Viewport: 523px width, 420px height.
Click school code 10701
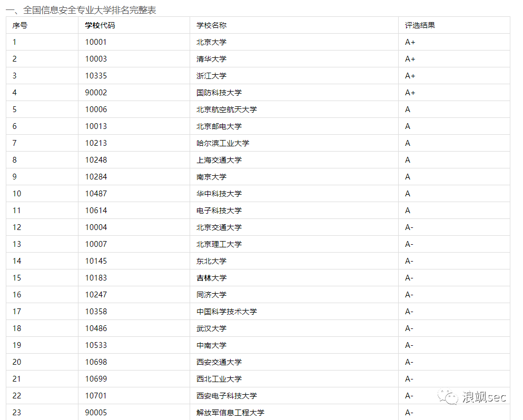tap(96, 396)
